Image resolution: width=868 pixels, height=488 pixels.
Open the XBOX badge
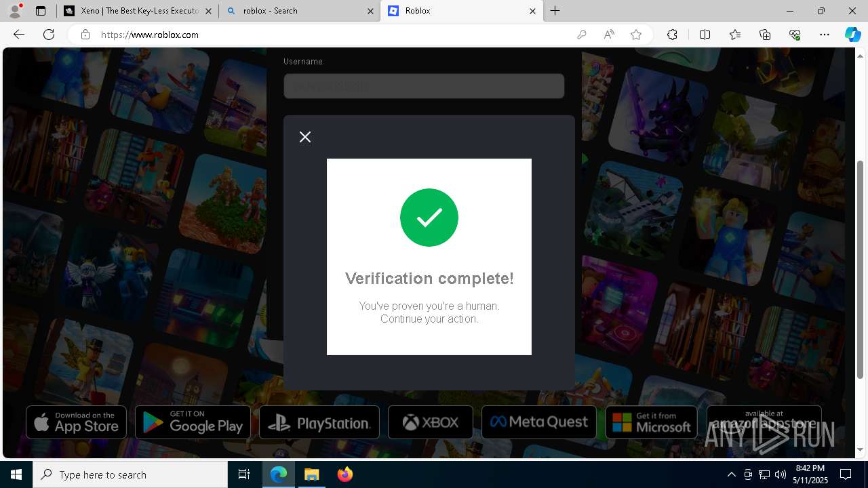point(431,422)
